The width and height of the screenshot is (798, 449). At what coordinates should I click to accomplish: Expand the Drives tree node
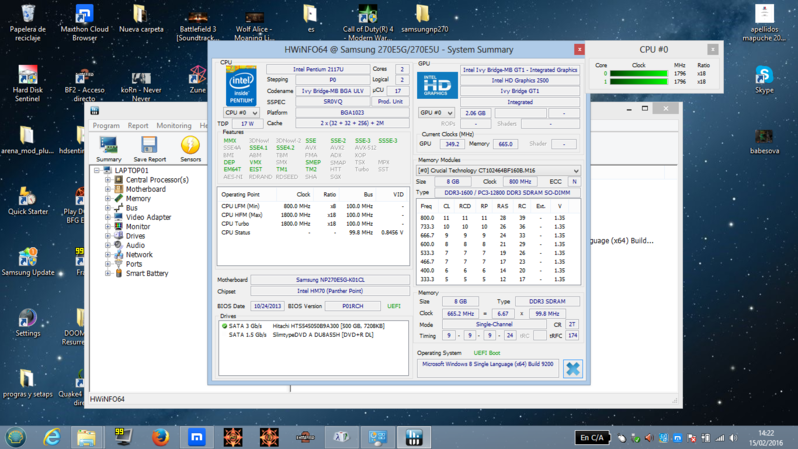pos(108,236)
